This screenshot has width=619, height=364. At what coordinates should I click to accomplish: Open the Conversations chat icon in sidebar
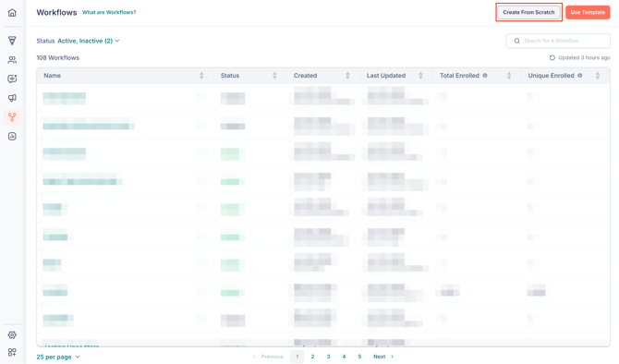[x=12, y=79]
